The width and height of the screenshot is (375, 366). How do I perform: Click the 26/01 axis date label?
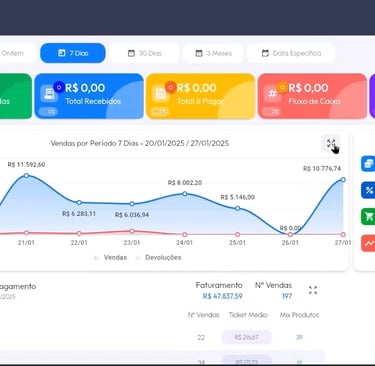290,243
